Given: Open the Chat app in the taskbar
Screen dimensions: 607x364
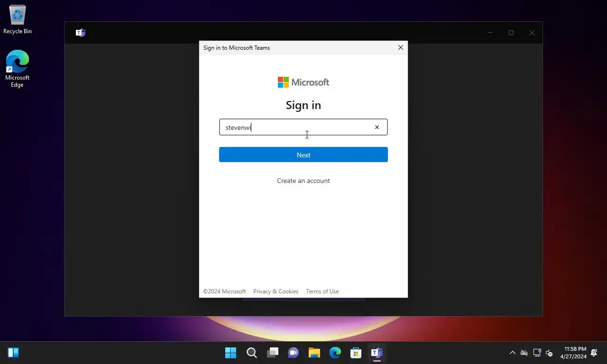Looking at the screenshot, I should pos(294,353).
